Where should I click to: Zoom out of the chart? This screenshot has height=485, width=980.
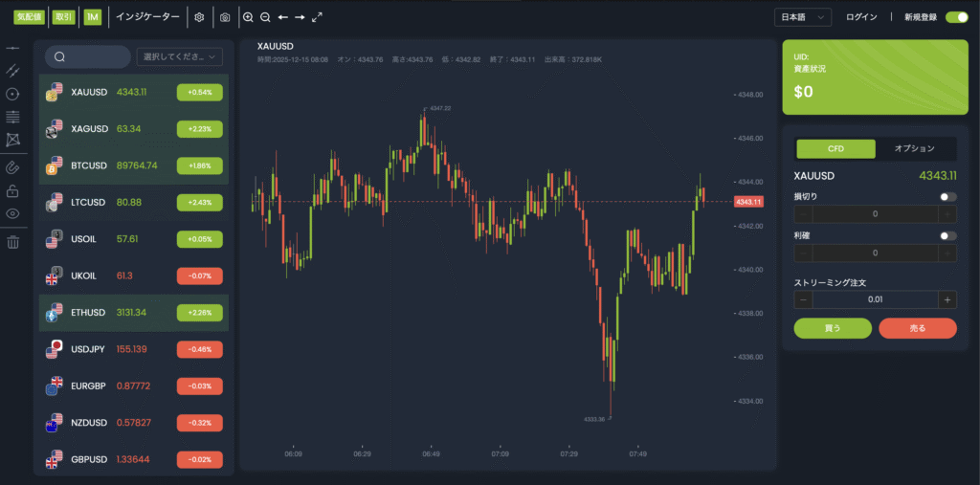click(265, 17)
